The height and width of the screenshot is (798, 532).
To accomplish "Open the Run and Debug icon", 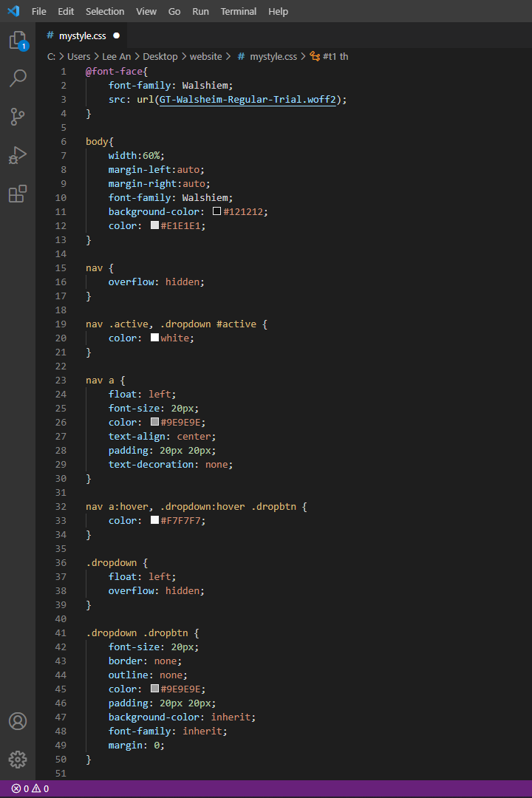I will coord(18,155).
